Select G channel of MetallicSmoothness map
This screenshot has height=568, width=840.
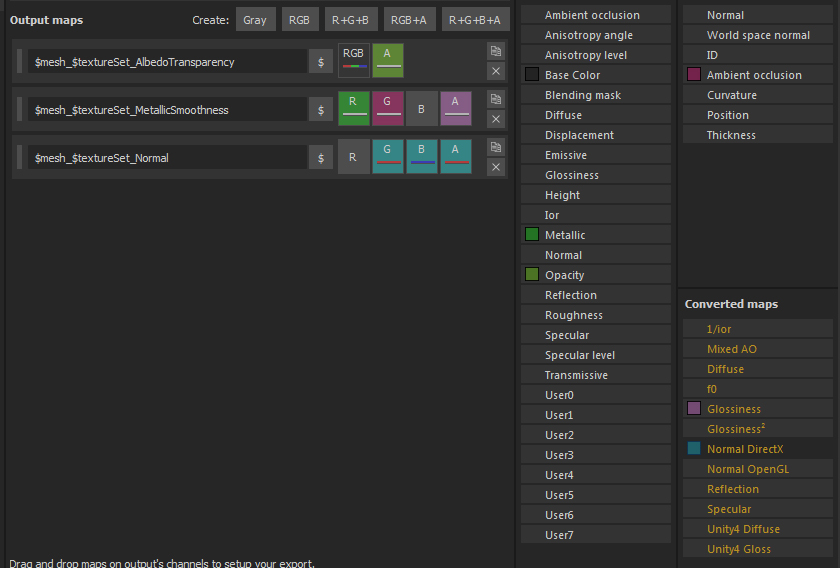(387, 108)
